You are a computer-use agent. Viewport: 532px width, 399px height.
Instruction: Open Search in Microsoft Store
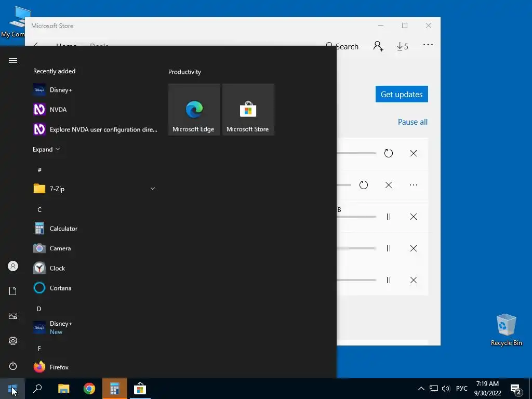pyautogui.click(x=342, y=46)
